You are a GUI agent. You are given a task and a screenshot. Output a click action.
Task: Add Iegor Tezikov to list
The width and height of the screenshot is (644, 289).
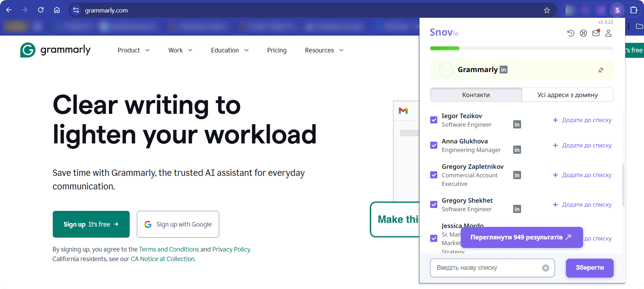click(582, 120)
